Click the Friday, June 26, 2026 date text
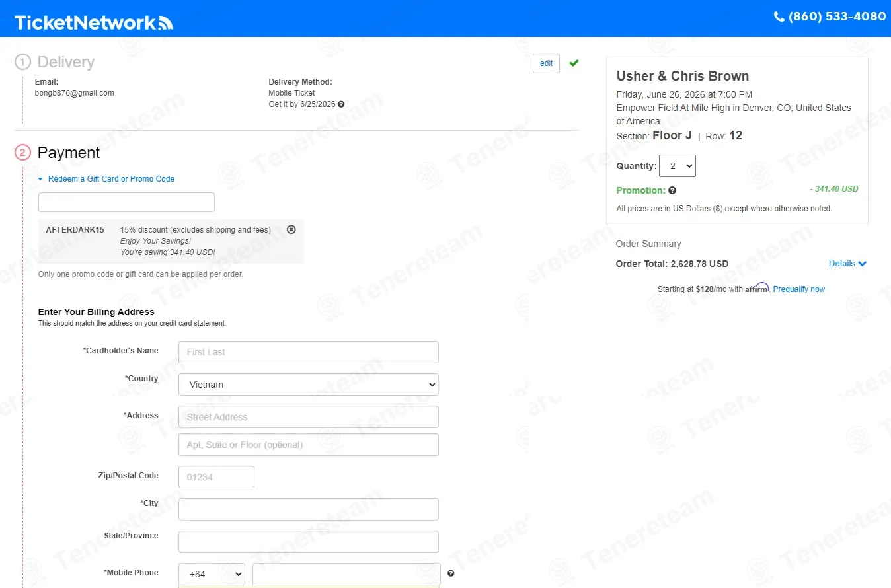Screen dimensions: 891x588 (684, 94)
